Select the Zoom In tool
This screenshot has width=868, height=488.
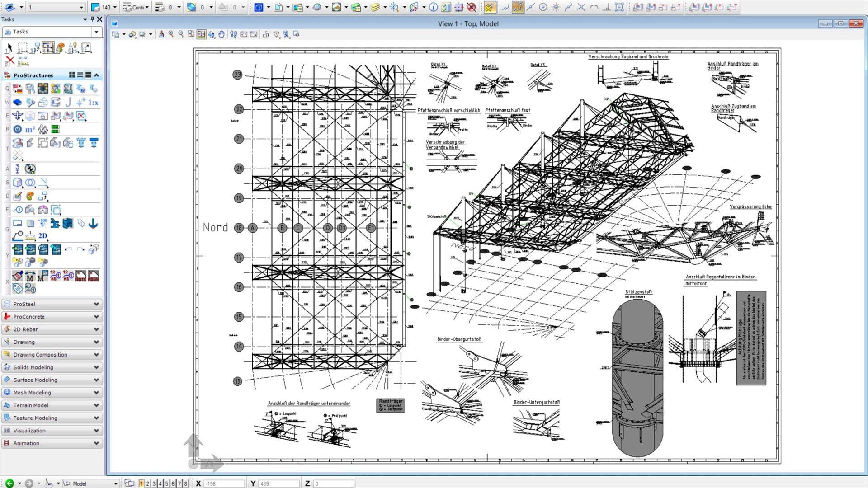[x=171, y=34]
